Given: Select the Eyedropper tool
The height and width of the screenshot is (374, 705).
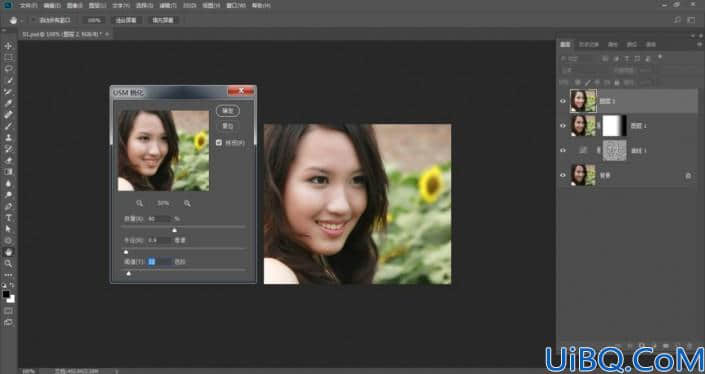Looking at the screenshot, I should pyautogui.click(x=8, y=103).
